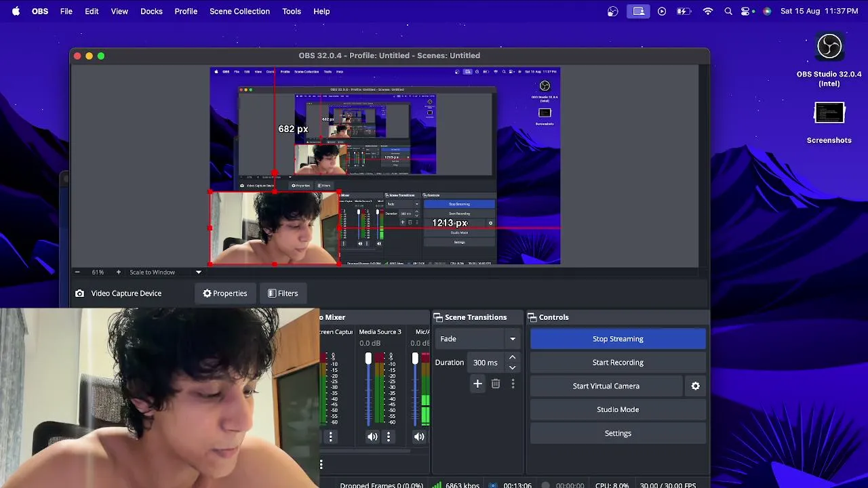Viewport: 868px width, 488px height.
Task: Click the 61% preview zoom value
Action: point(98,272)
